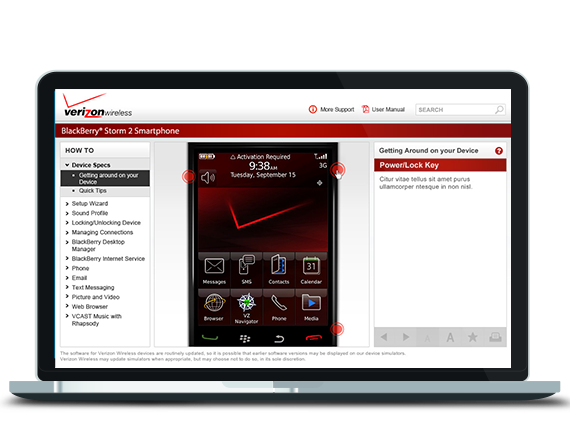Open the Phone app on phone screen

pyautogui.click(x=279, y=307)
